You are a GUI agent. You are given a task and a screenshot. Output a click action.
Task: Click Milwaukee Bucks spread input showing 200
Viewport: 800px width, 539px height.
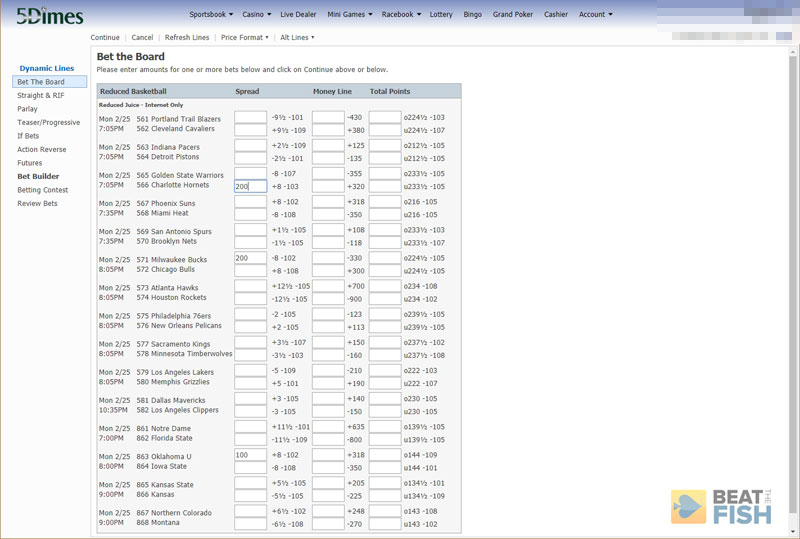[251, 258]
